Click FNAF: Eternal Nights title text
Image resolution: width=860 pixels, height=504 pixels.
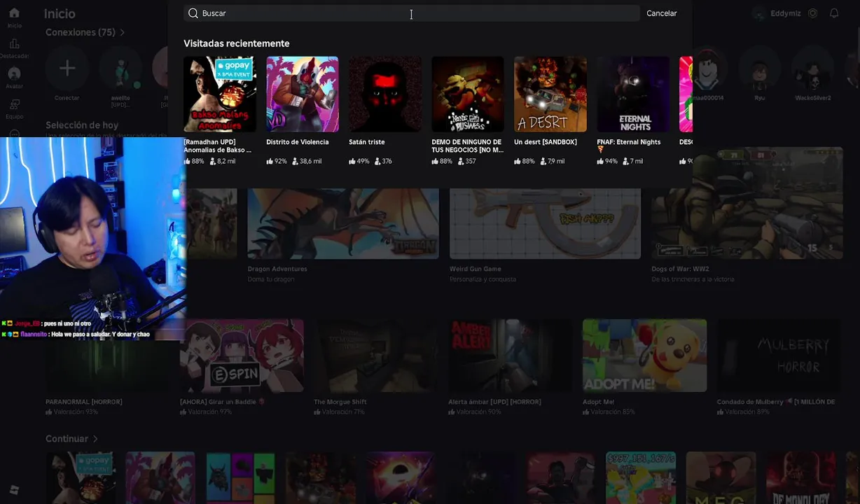point(628,142)
